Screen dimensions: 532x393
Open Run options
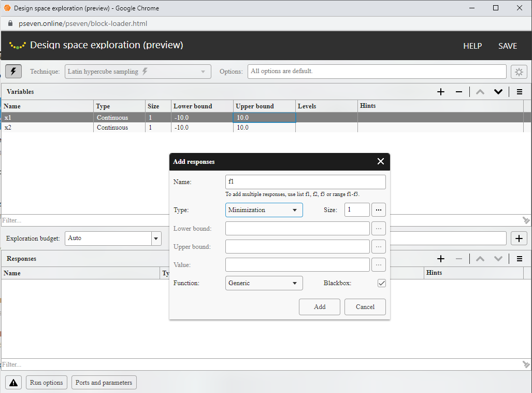coord(47,383)
